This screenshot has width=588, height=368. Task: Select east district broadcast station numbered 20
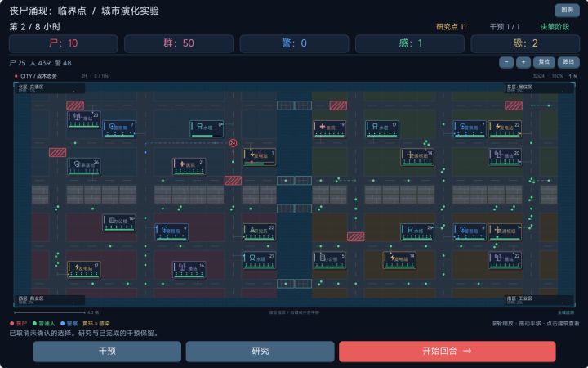click(x=505, y=157)
